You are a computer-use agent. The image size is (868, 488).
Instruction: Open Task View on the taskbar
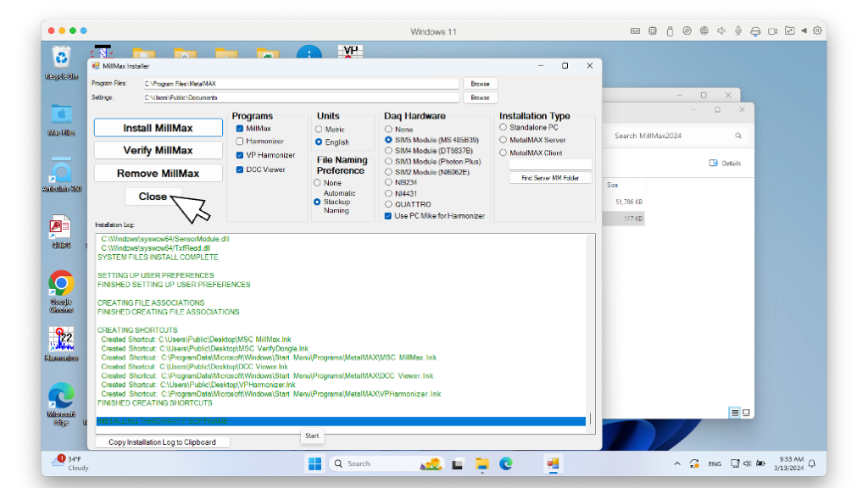pos(457,463)
